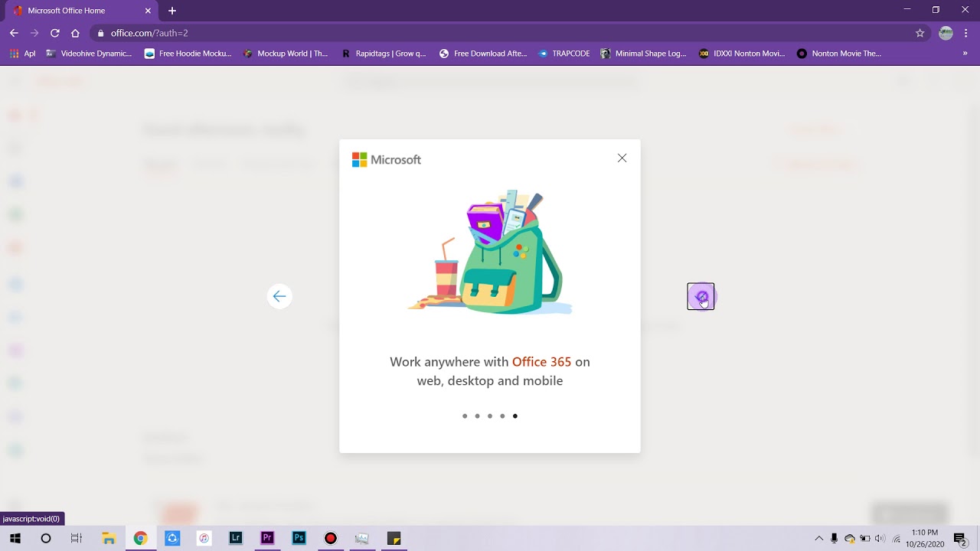Close the Microsoft welcome dialog
The height and width of the screenshot is (551, 980).
[x=622, y=158]
